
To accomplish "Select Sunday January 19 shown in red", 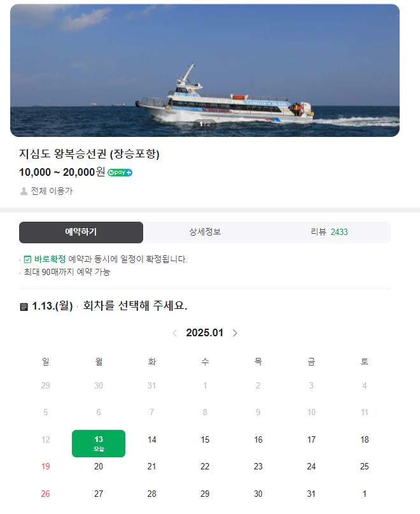I will coord(45,466).
